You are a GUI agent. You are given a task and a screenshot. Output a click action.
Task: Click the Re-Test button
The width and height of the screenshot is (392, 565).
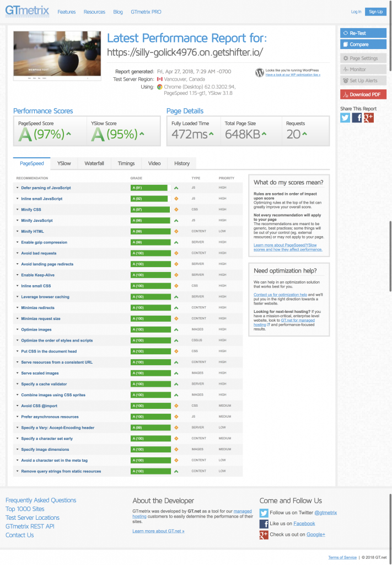[x=363, y=33]
